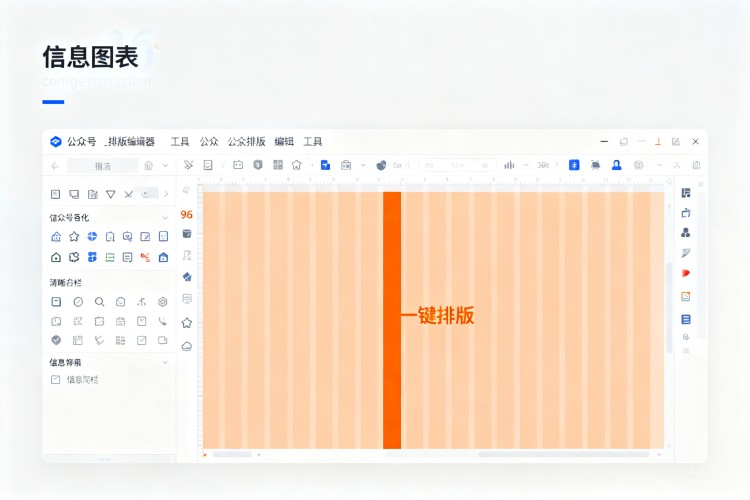Click the horizontal scrollbar below the canvas
The height and width of the screenshot is (500, 750).
[563, 455]
